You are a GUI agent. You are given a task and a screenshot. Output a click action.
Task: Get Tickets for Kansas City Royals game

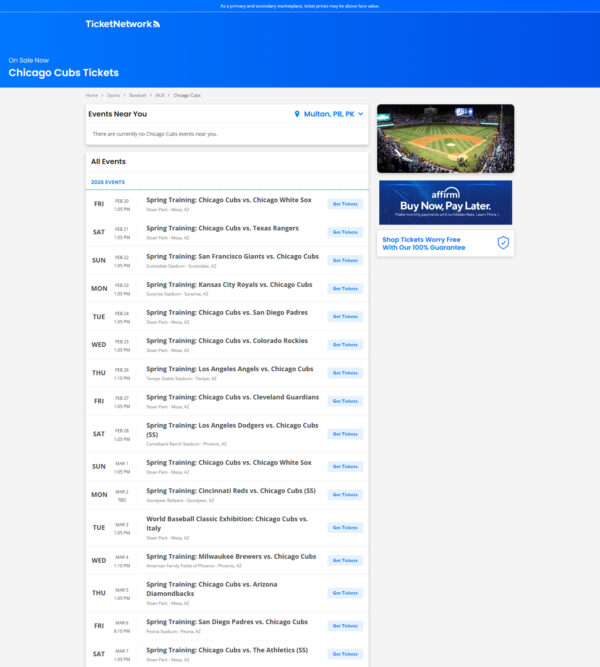[345, 288]
